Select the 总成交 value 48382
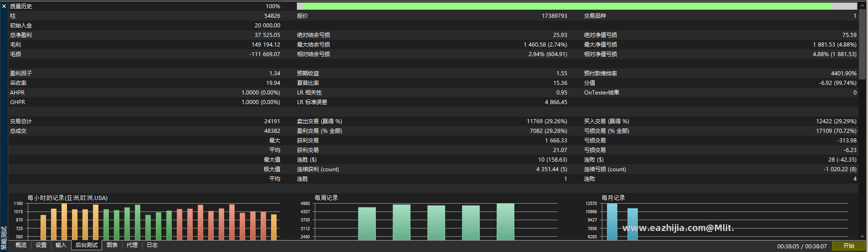868x252 pixels. click(272, 131)
